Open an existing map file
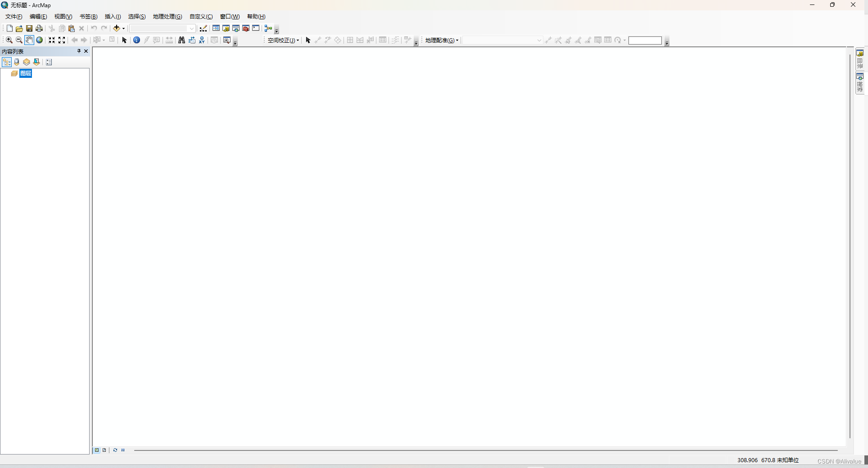This screenshot has height=468, width=868. click(x=19, y=28)
